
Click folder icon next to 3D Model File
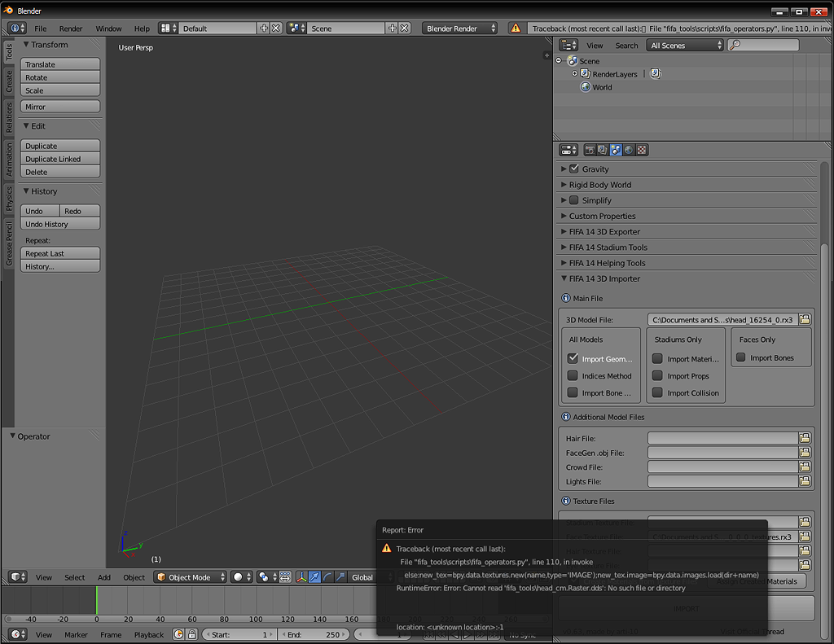tap(805, 319)
